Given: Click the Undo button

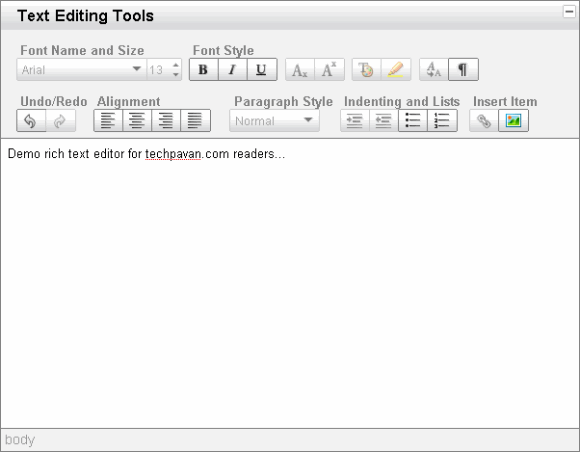Looking at the screenshot, I should (x=31, y=121).
